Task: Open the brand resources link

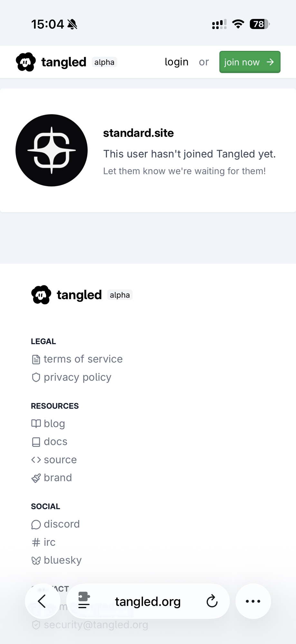Action: tap(58, 478)
